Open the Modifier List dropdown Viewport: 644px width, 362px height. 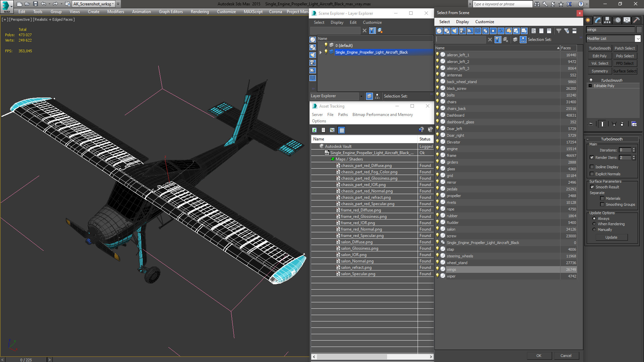pyautogui.click(x=638, y=39)
